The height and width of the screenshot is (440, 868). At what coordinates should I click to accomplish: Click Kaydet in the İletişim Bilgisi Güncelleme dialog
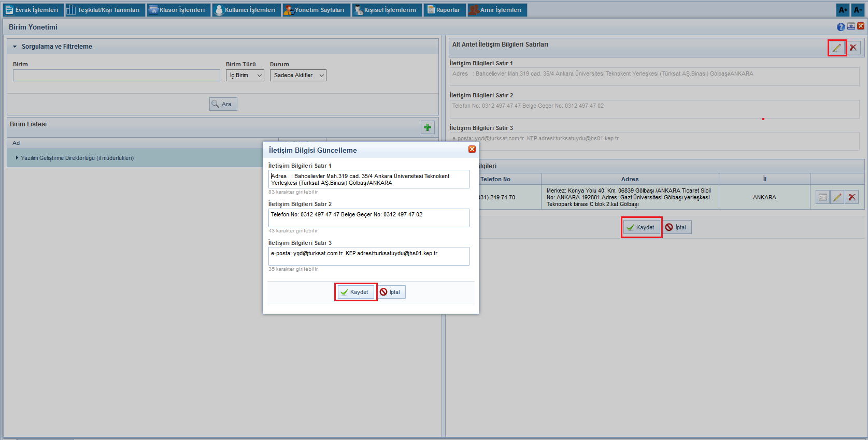pos(355,292)
